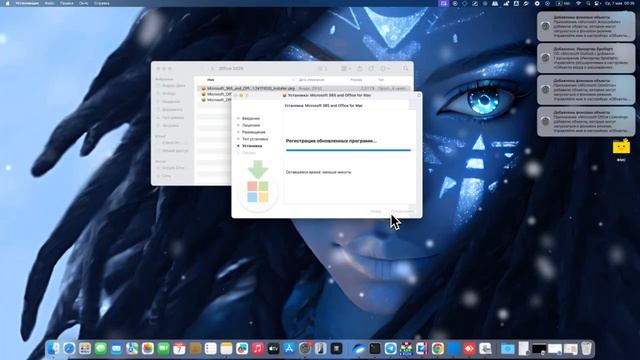Open view options dropdown in Finder toolbar
Image resolution: width=640 pixels, height=360 pixels.
pyautogui.click(x=346, y=69)
